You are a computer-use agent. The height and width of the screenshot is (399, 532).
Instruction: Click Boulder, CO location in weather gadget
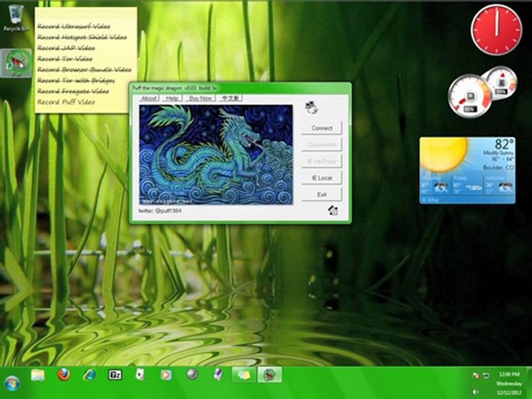coord(498,167)
